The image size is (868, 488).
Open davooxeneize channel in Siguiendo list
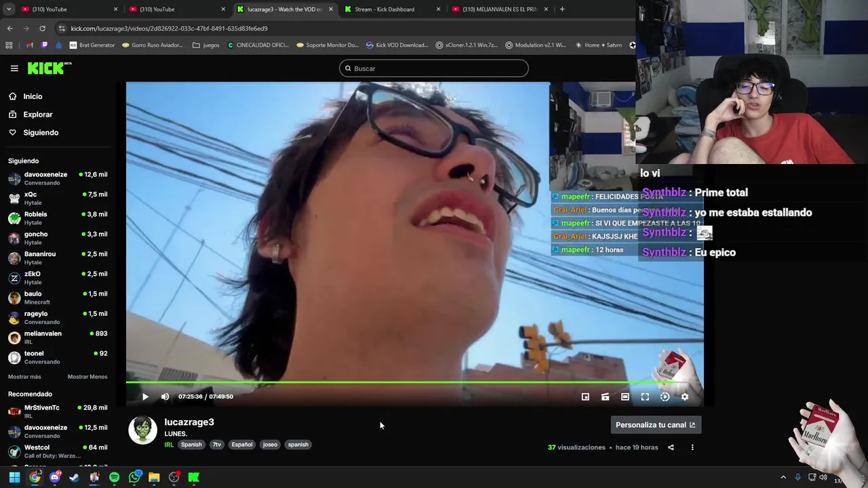pyautogui.click(x=58, y=178)
